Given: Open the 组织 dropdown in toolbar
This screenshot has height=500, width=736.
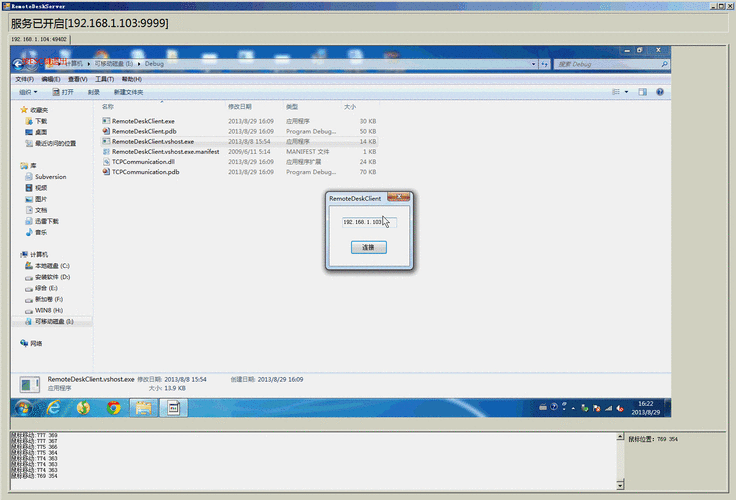Looking at the screenshot, I should pyautogui.click(x=28, y=92).
